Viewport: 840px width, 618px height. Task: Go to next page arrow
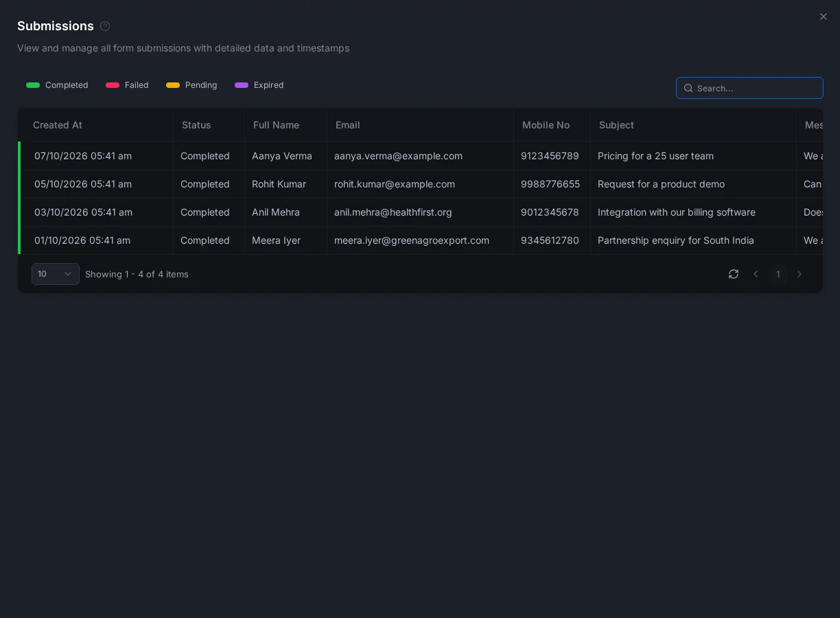click(x=800, y=274)
